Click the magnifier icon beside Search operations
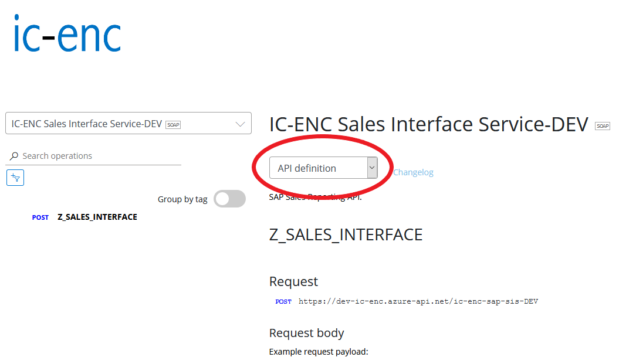The width and height of the screenshot is (636, 364). 14,157
